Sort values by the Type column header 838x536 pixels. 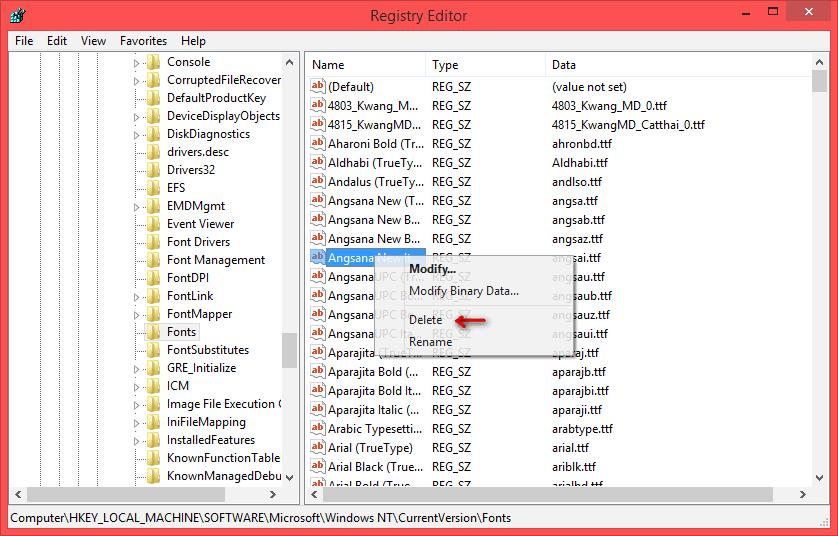pos(485,65)
